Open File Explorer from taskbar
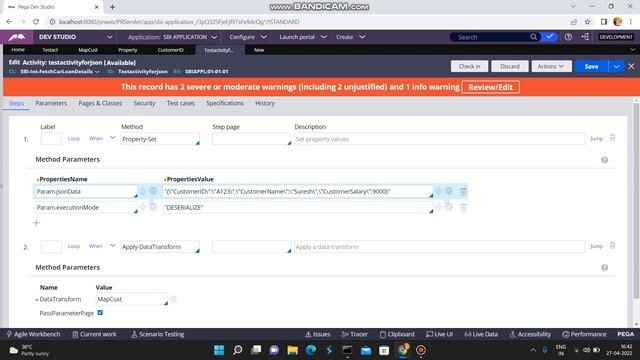The image size is (640, 360). click(x=293, y=350)
